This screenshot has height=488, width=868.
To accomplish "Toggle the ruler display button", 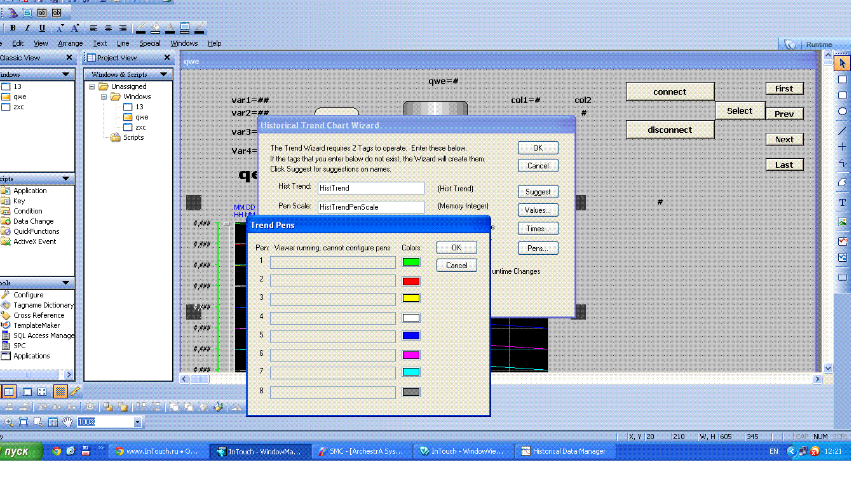I will [75, 391].
